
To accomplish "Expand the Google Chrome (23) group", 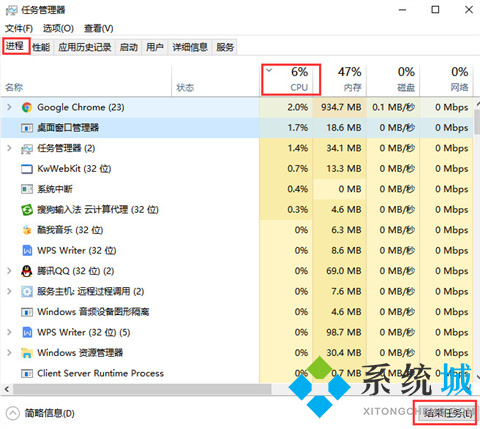I will [9, 107].
